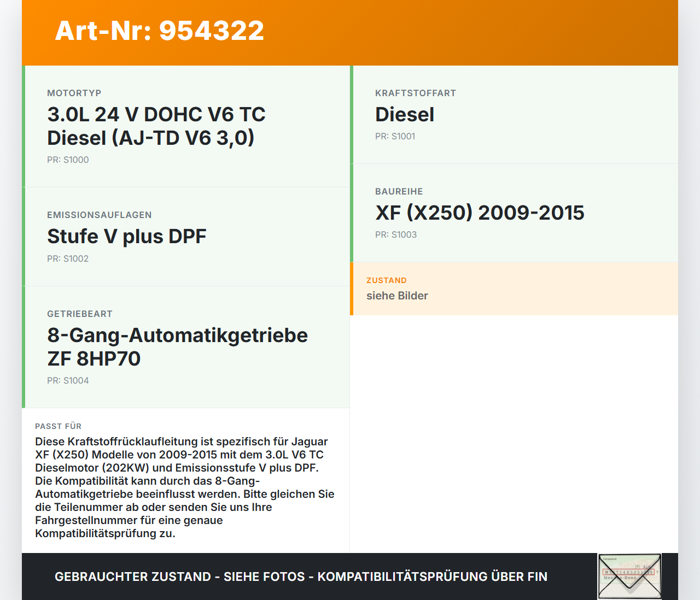The height and width of the screenshot is (600, 700).
Task: Select the PR: S1003 code
Action: [396, 234]
